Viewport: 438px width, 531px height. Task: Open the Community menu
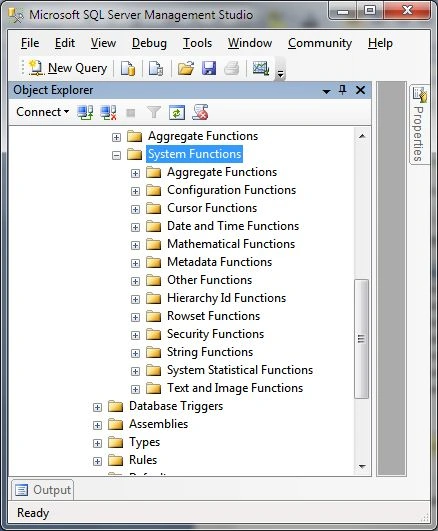(x=320, y=43)
